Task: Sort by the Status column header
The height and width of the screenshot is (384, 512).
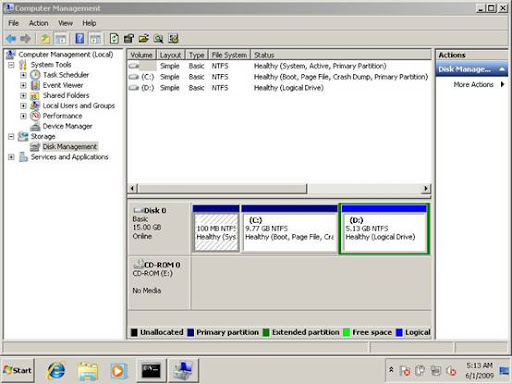Action: (341, 55)
